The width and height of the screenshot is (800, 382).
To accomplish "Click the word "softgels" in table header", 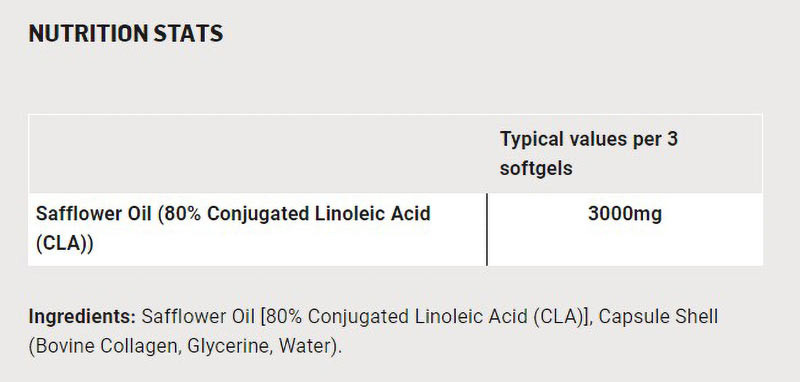I will coord(536,168).
